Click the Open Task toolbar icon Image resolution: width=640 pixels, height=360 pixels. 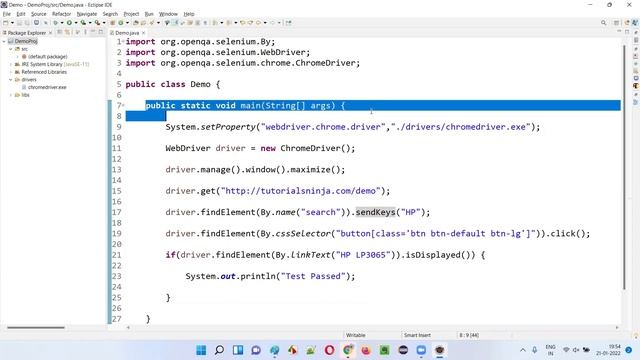tap(143, 23)
